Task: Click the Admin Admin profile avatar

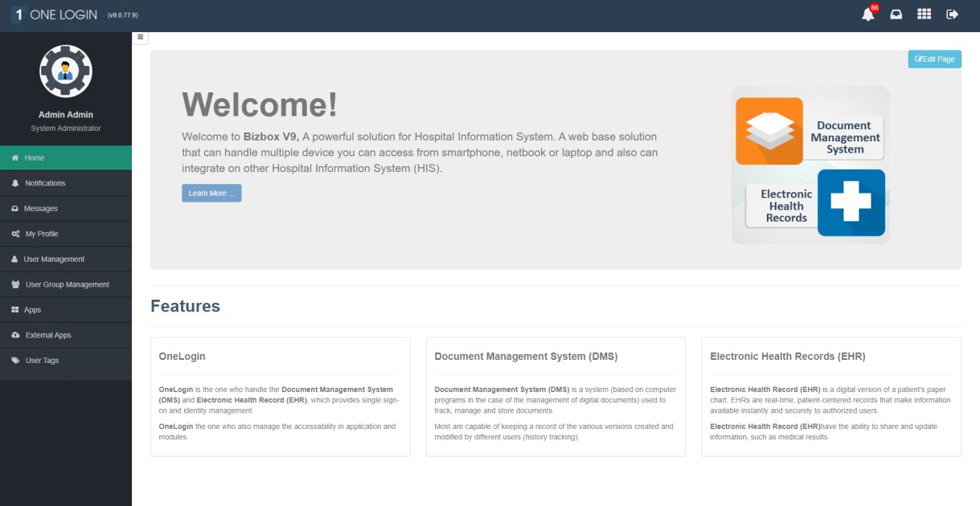Action: [66, 71]
